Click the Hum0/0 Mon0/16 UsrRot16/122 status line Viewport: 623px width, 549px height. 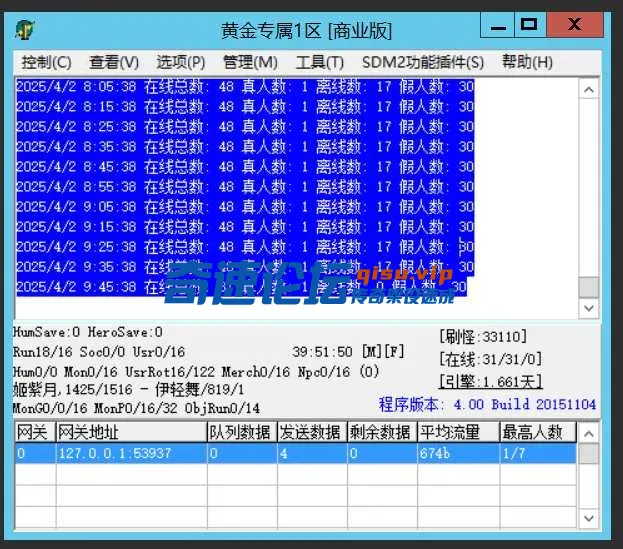(x=196, y=372)
